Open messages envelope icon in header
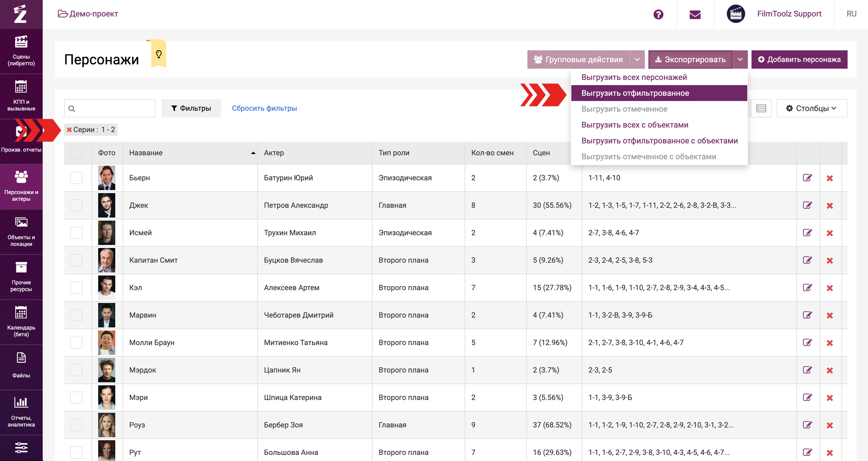868x461 pixels. tap(695, 14)
